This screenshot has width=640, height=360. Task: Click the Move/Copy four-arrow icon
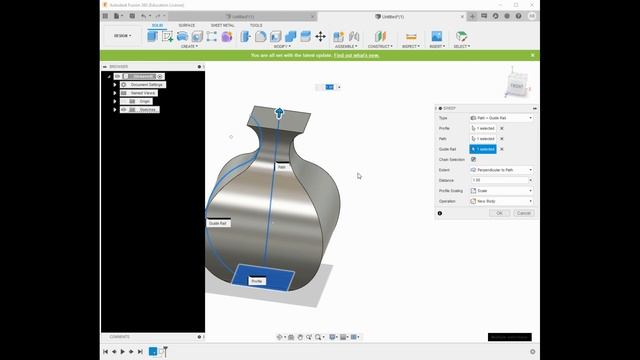point(320,36)
